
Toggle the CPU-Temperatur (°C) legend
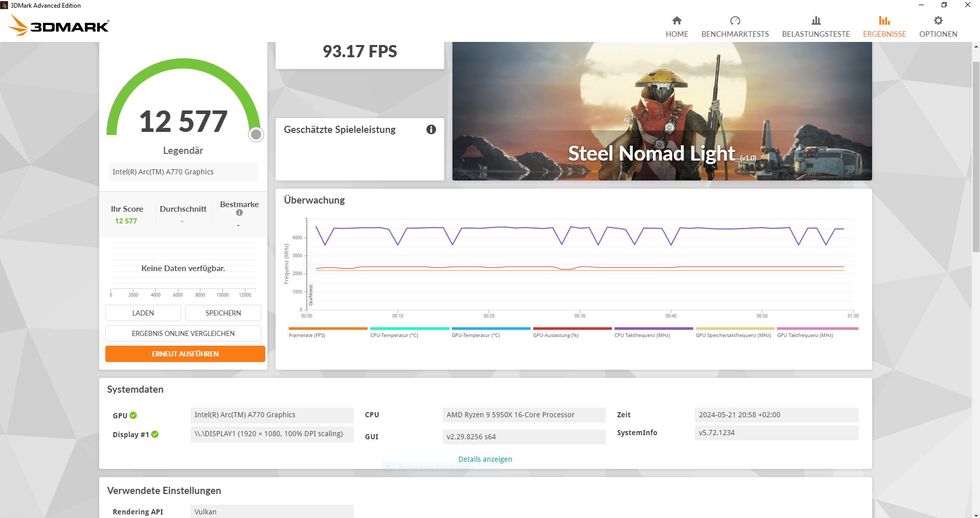tap(409, 332)
